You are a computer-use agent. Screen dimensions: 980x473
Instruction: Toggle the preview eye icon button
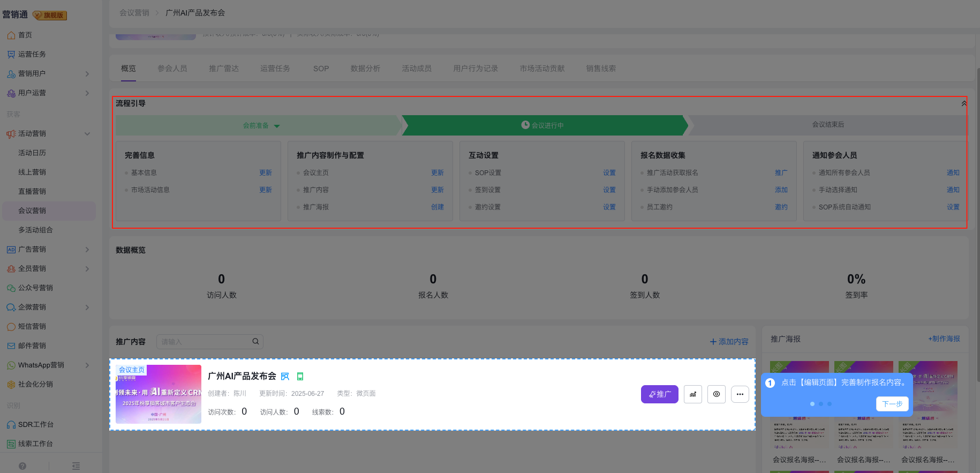click(717, 394)
